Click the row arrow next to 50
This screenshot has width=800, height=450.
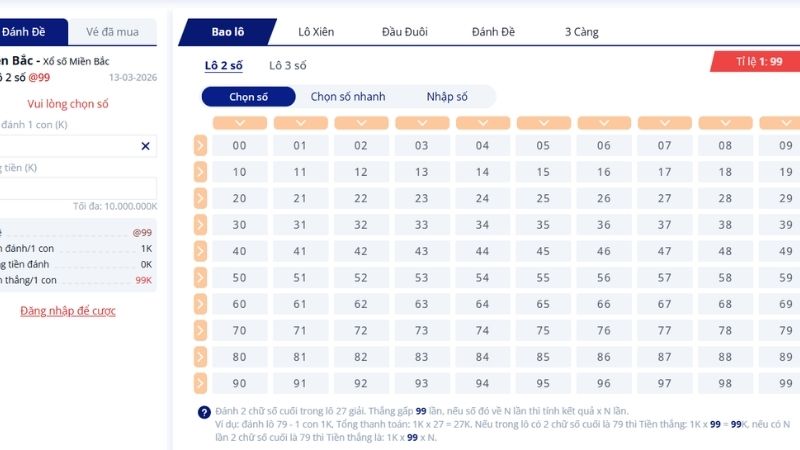tap(200, 277)
